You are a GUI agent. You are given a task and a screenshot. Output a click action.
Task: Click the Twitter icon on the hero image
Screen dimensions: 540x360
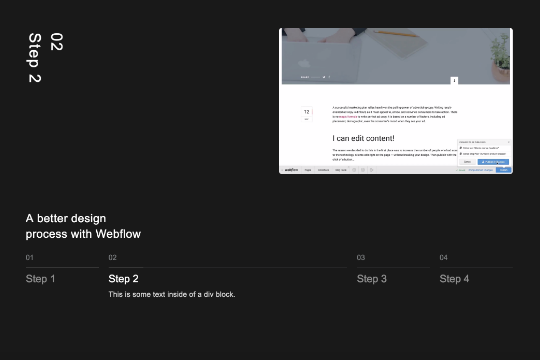click(x=324, y=77)
